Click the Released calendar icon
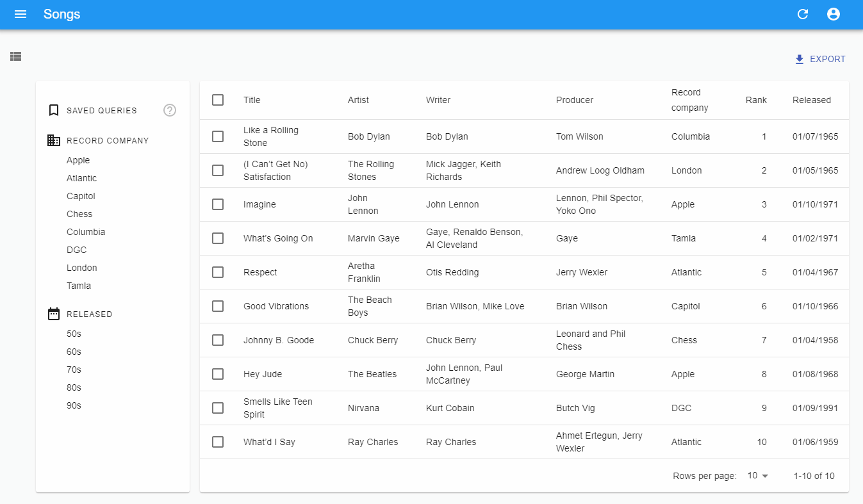863x504 pixels. coord(54,313)
